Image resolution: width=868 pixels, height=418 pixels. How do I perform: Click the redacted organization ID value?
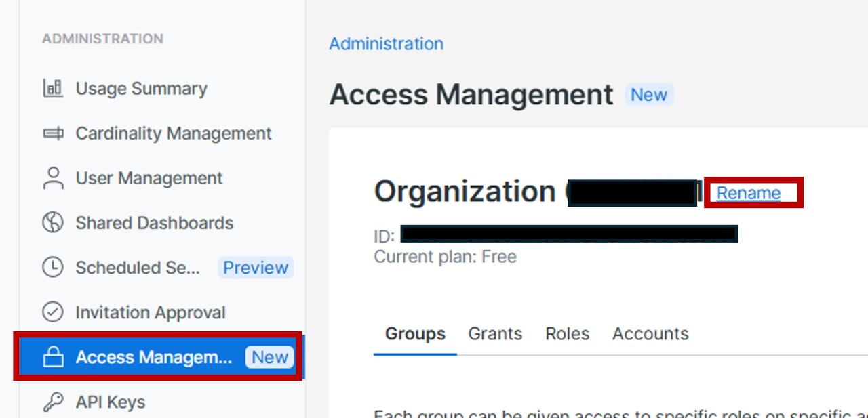click(x=568, y=234)
